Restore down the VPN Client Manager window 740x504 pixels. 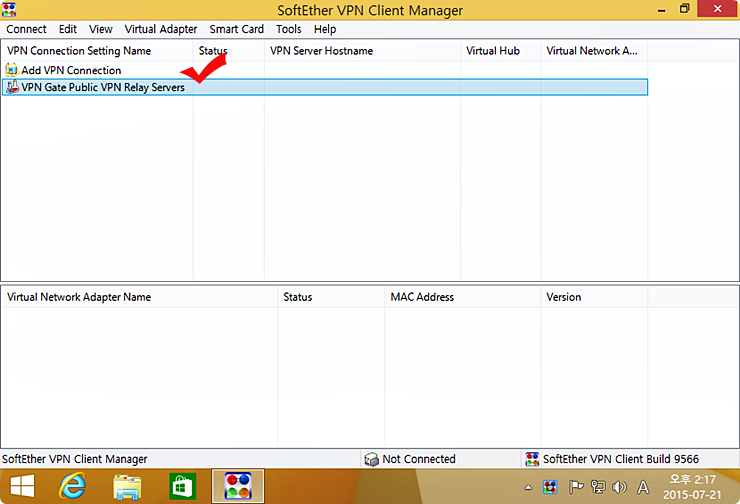coord(684,9)
